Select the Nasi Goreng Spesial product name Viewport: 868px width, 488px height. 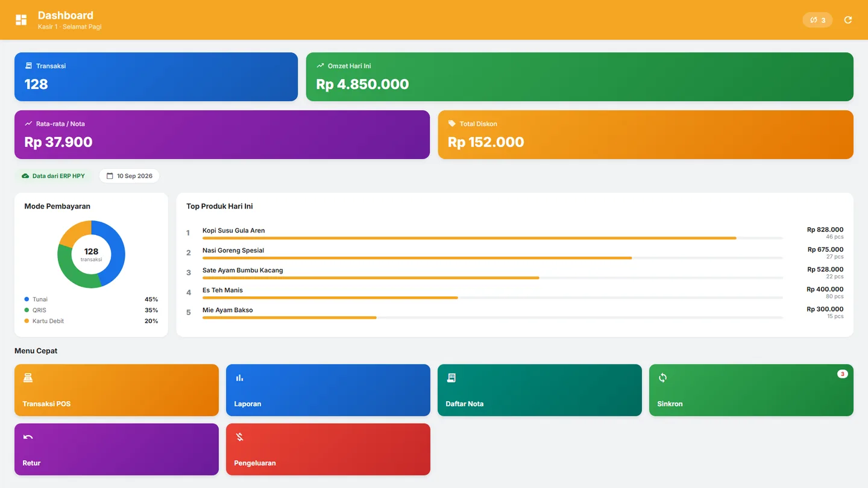pyautogui.click(x=233, y=251)
